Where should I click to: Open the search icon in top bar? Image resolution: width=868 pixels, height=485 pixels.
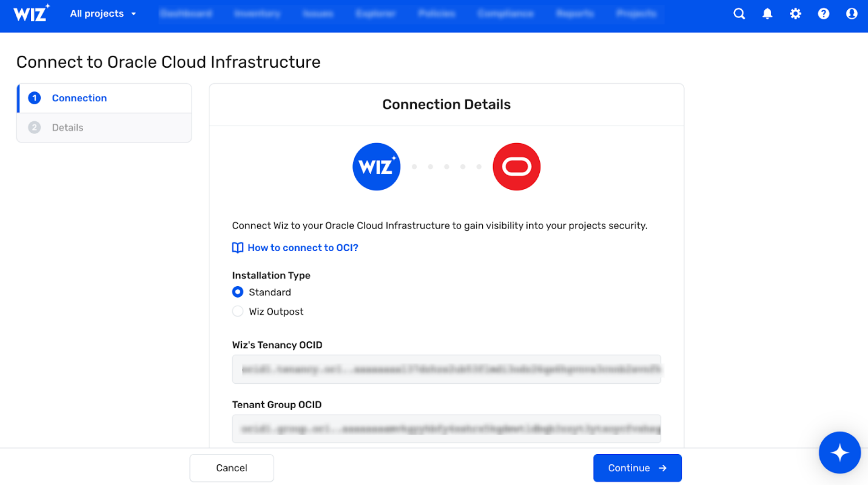tap(739, 13)
